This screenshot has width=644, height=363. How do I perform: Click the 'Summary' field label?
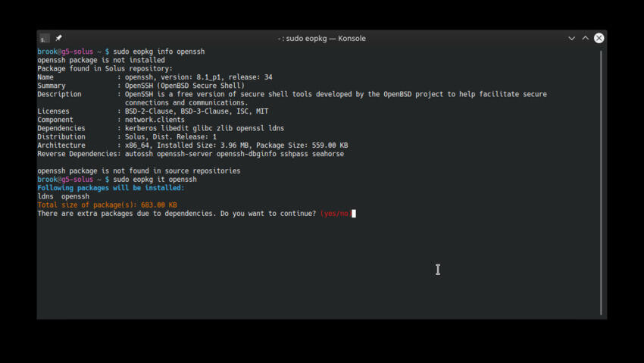(x=52, y=86)
